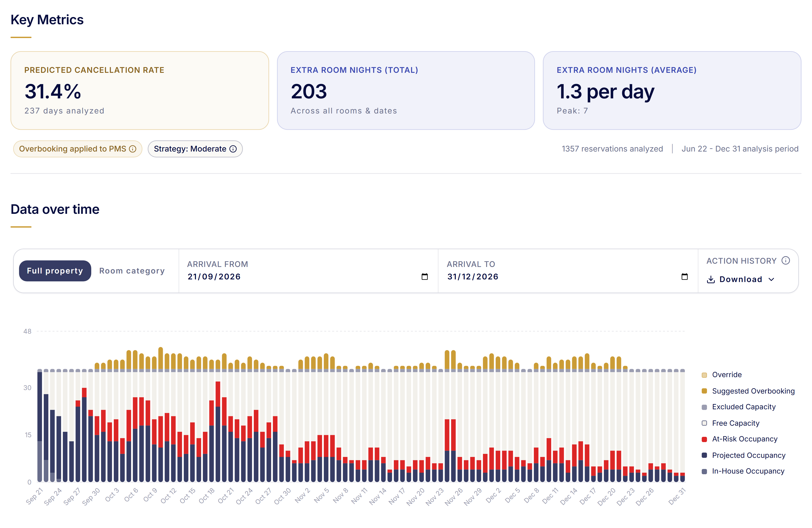Image resolution: width=812 pixels, height=528 pixels.
Task: Toggle At-Risk Occupancy legend entry
Action: [x=739, y=439]
